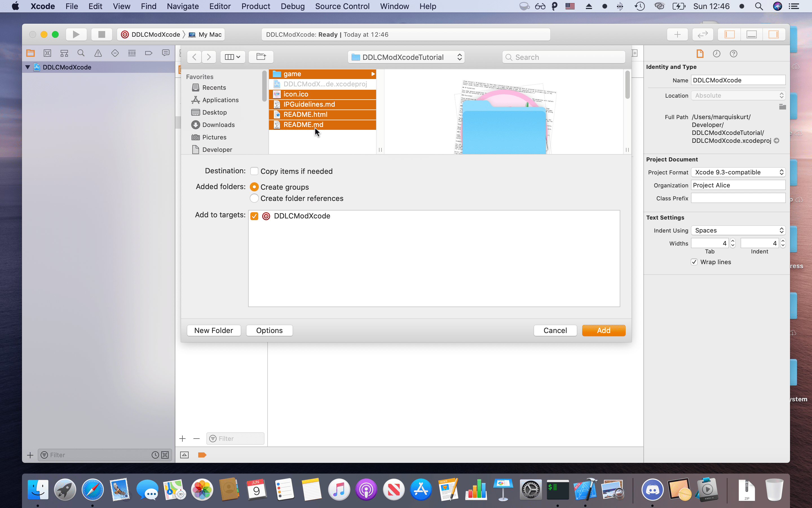
Task: Show the History inspector clock icon
Action: (717, 54)
